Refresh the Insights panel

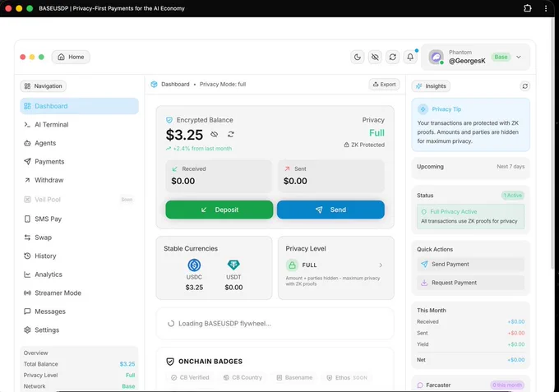(x=524, y=86)
